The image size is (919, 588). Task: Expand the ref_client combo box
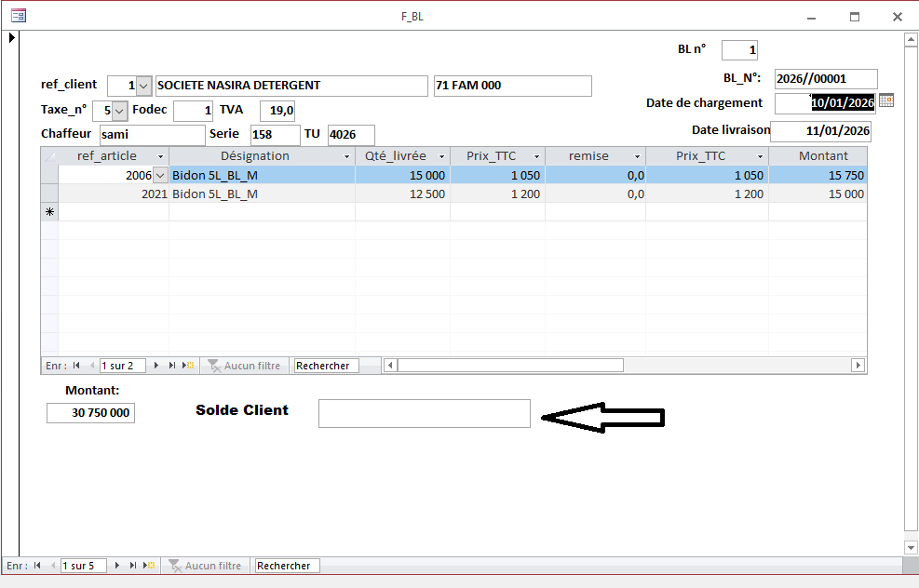coord(143,86)
